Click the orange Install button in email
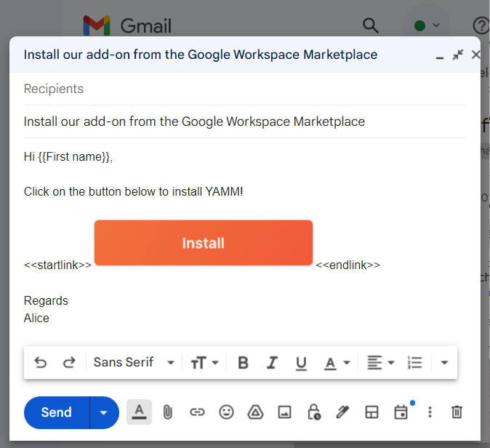 coord(204,243)
